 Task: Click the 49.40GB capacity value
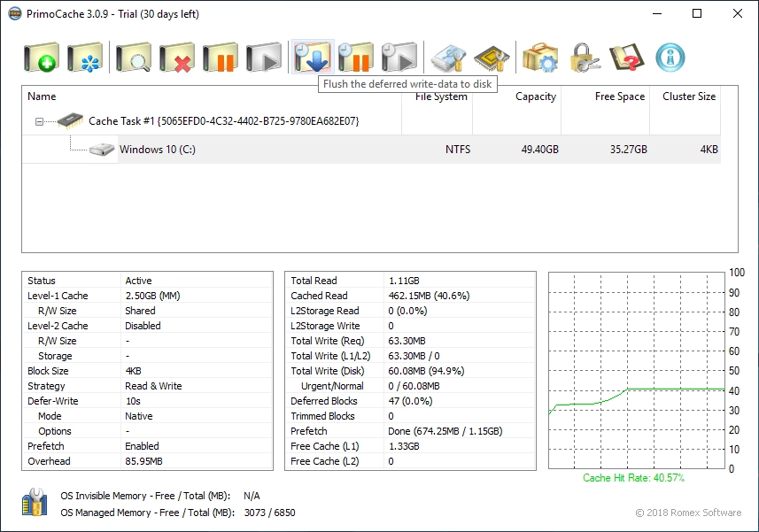tap(539, 150)
